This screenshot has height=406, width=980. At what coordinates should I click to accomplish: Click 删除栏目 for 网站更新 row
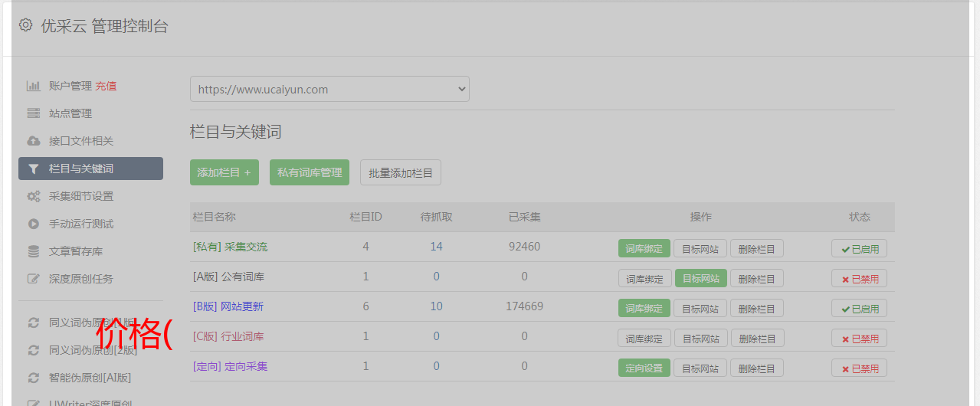coord(757,308)
